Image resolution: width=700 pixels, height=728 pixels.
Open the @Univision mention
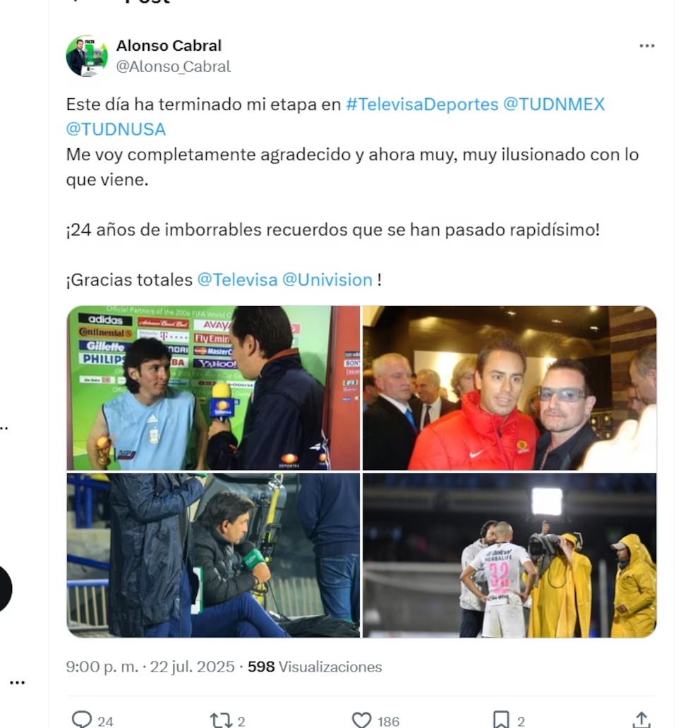pyautogui.click(x=327, y=280)
